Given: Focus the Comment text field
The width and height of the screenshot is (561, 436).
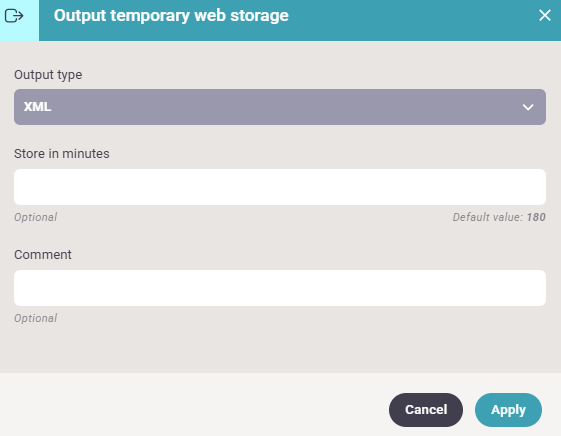Looking at the screenshot, I should 280,288.
